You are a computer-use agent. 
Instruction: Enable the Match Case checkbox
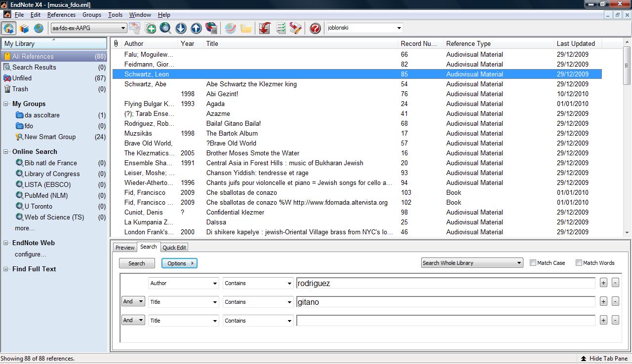533,263
